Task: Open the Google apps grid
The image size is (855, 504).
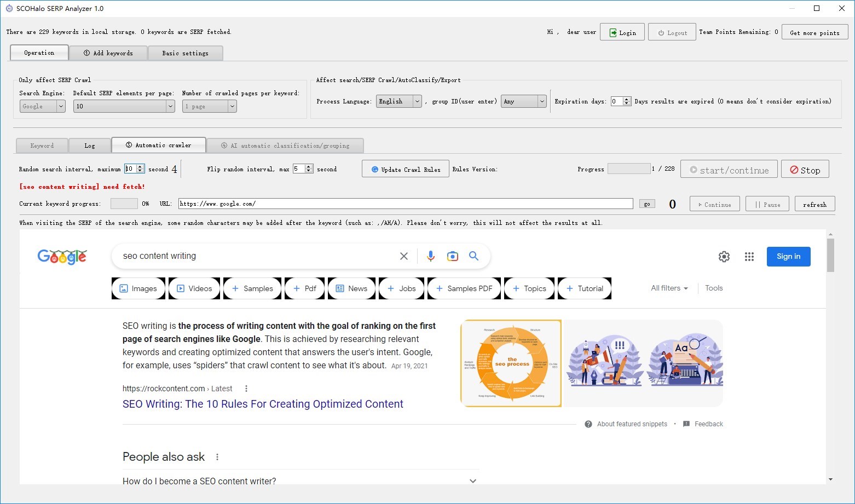Action: coord(749,257)
